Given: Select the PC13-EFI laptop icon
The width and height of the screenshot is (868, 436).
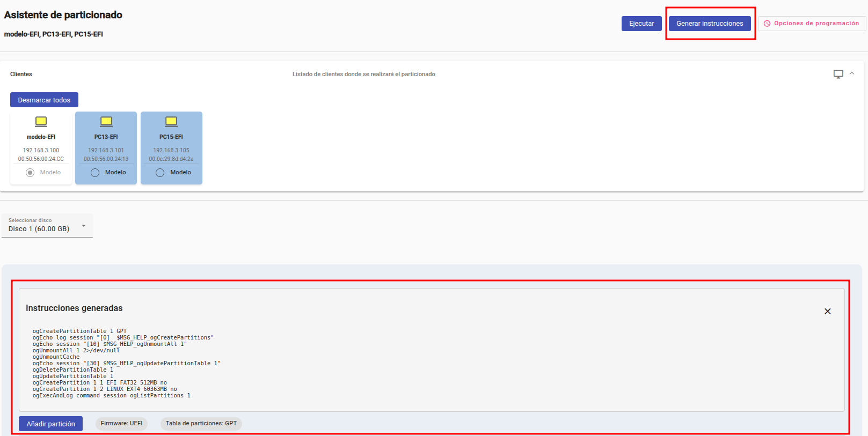Looking at the screenshot, I should click(106, 122).
